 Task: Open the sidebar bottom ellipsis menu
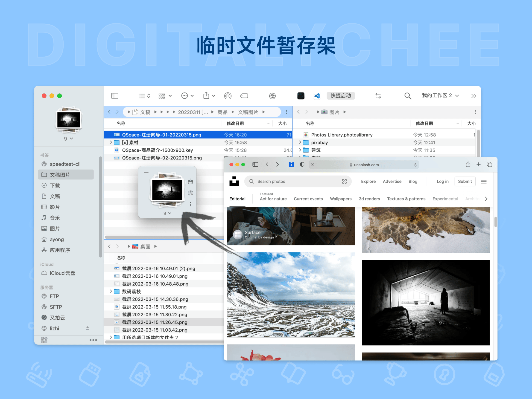pos(93,340)
